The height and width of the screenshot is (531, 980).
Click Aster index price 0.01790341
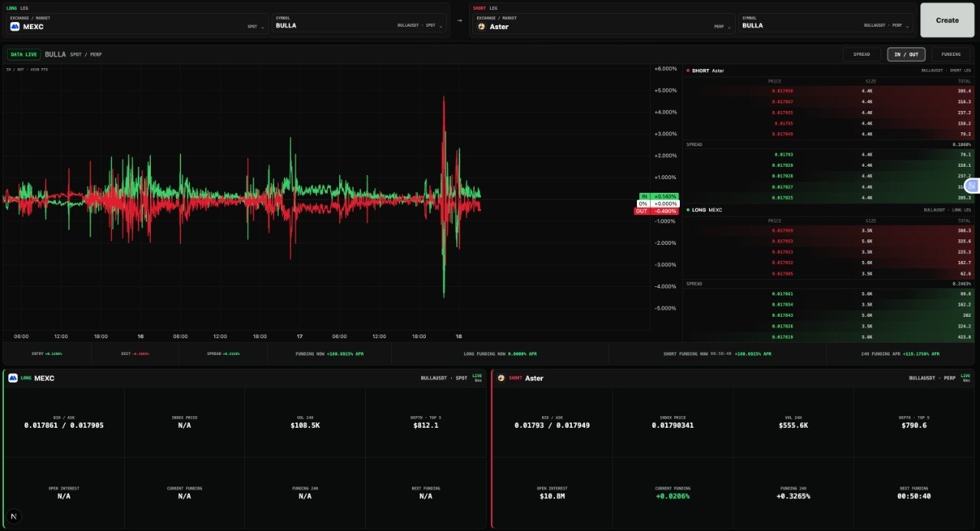pos(673,425)
